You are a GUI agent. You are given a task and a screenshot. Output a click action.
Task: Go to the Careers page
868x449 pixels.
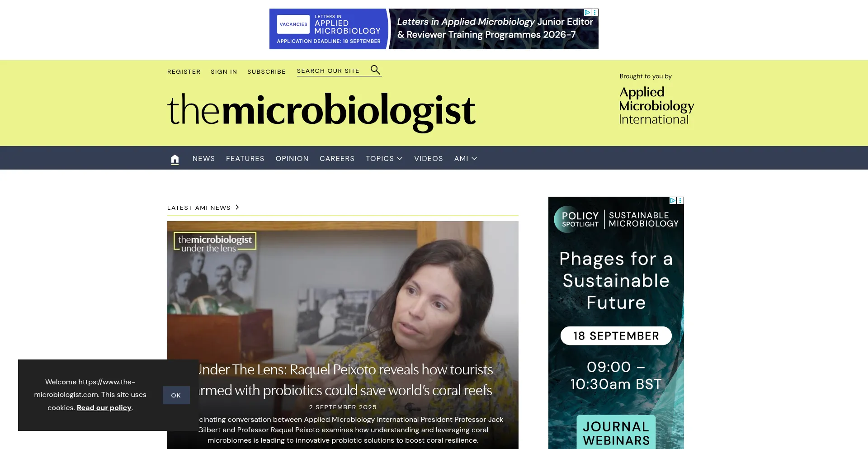point(337,159)
